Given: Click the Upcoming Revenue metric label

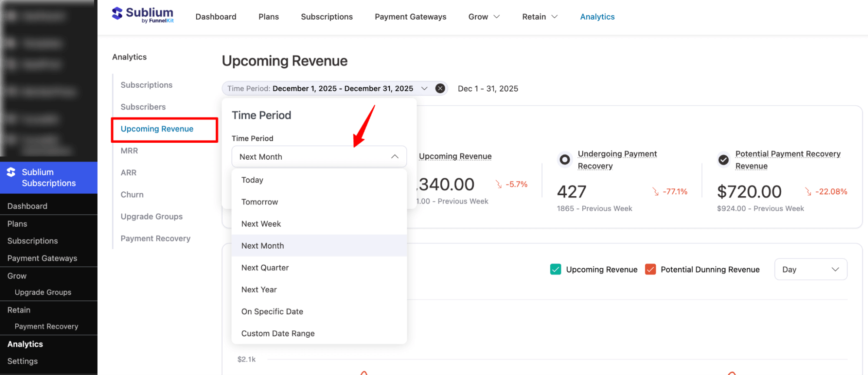Looking at the screenshot, I should (x=455, y=156).
